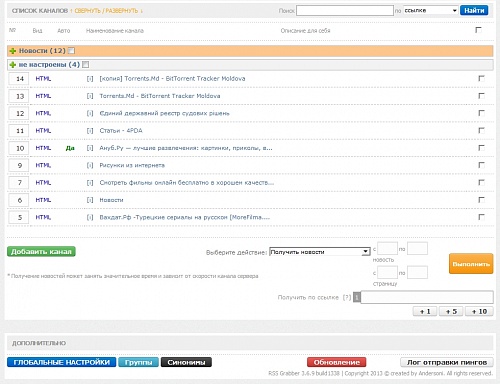Open info icon for Торренты channel 13
The width and height of the screenshot is (500, 384).
90,96
